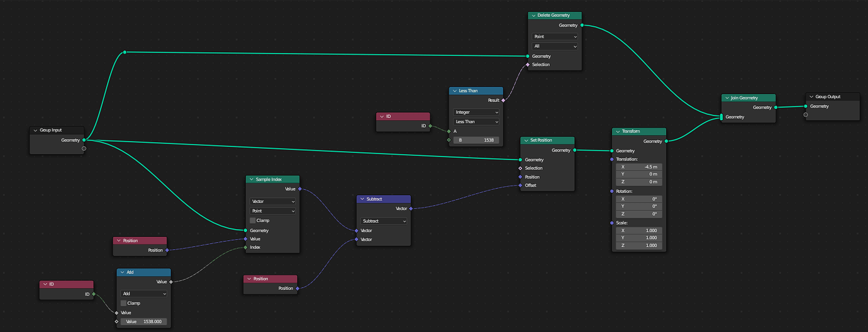Click the B field showing 1538

(477, 140)
